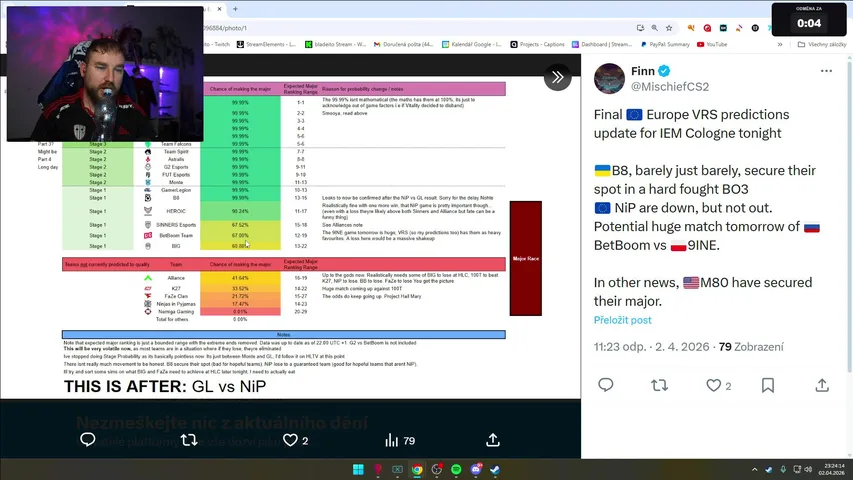Click the Přeložit post translate link
853x480 pixels.
click(x=622, y=320)
